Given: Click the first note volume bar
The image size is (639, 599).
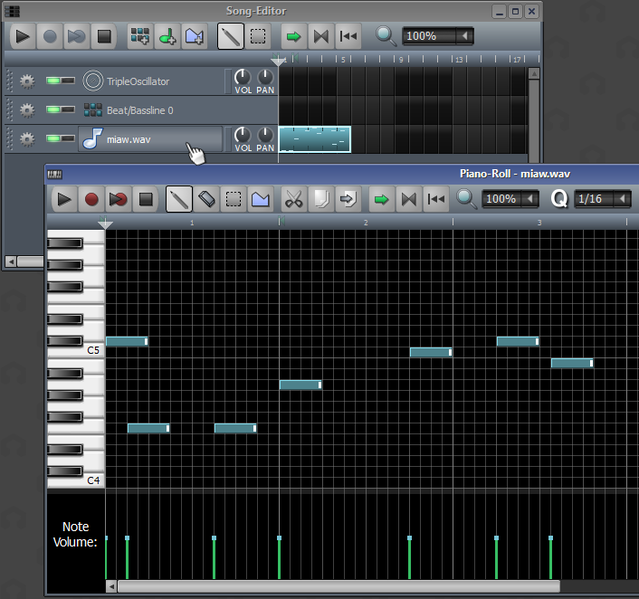Looking at the screenshot, I should (x=107, y=557).
